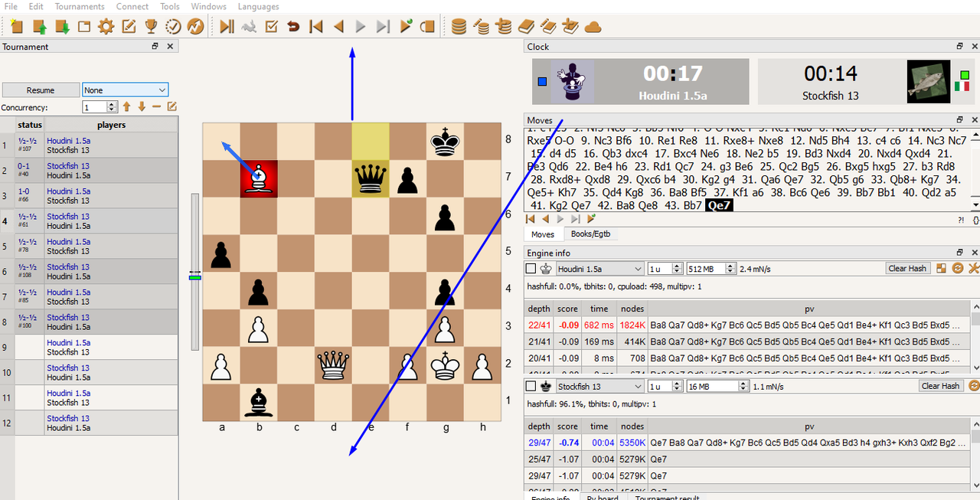Open the Stockfish 13 engine dropdown
The image size is (980, 500).
tap(599, 386)
